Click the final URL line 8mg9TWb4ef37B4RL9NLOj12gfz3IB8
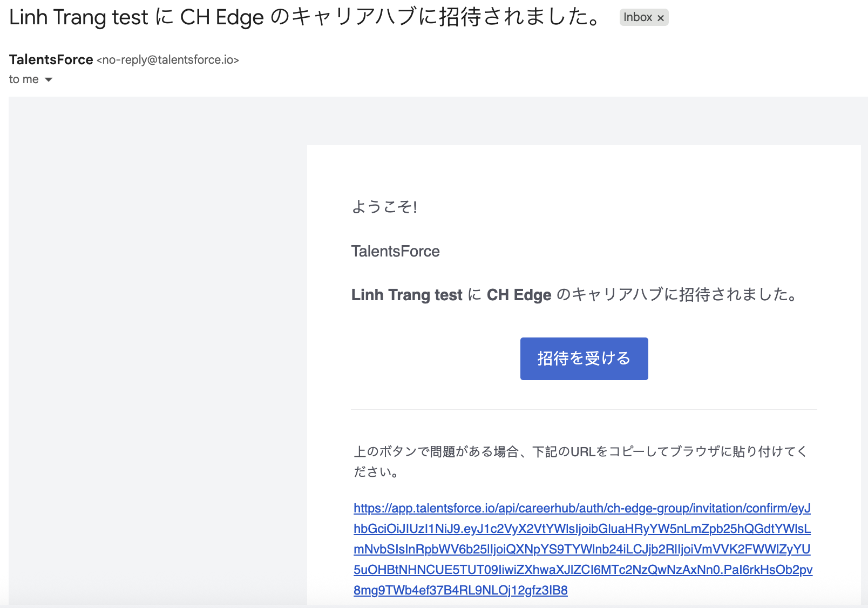868x608 pixels. click(460, 590)
